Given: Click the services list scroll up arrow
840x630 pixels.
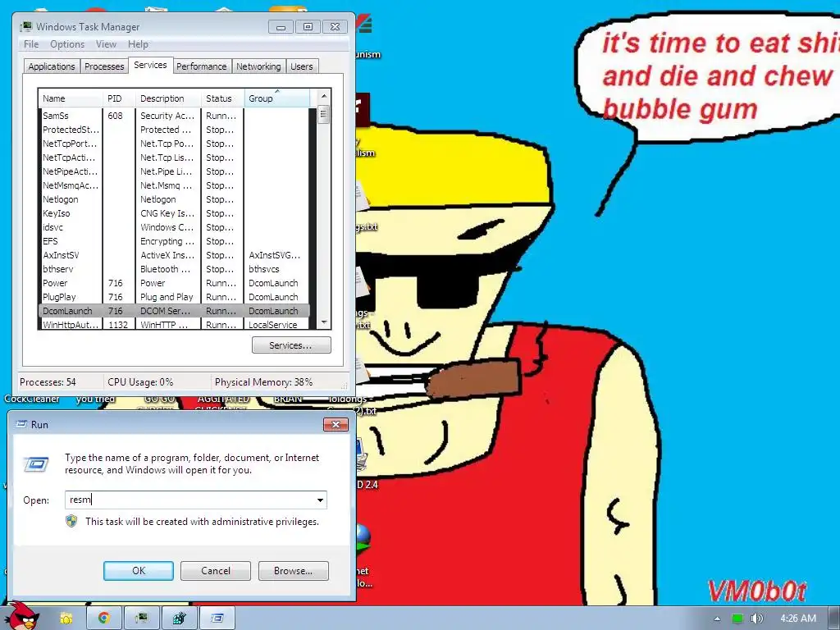Looking at the screenshot, I should [323, 96].
